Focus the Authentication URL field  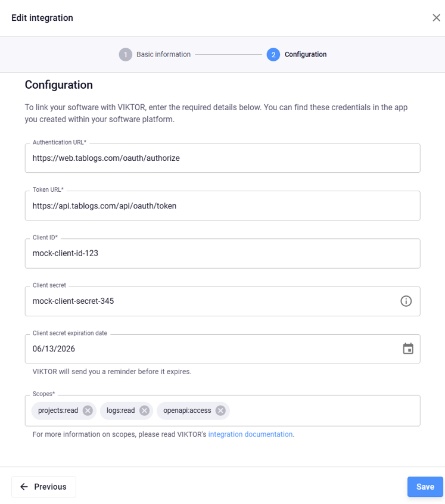[222, 158]
